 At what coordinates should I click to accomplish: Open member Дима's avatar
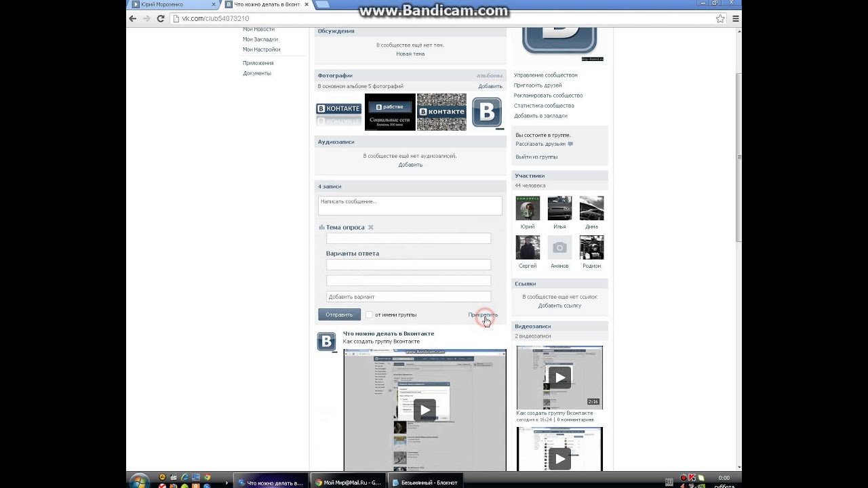point(591,208)
